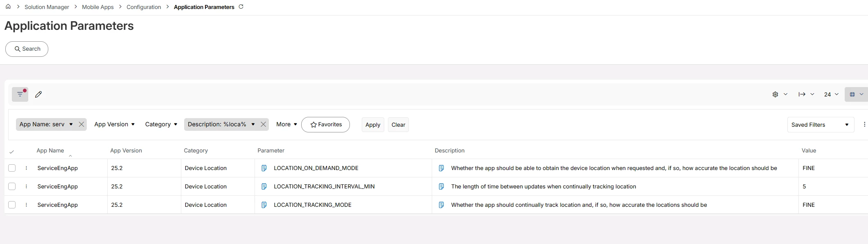Open the table view layout icon
The width and height of the screenshot is (868, 244).
[x=852, y=94]
